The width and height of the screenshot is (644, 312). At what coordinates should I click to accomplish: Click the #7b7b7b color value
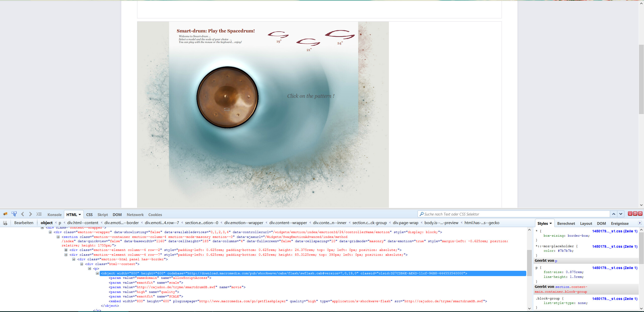coord(565,251)
